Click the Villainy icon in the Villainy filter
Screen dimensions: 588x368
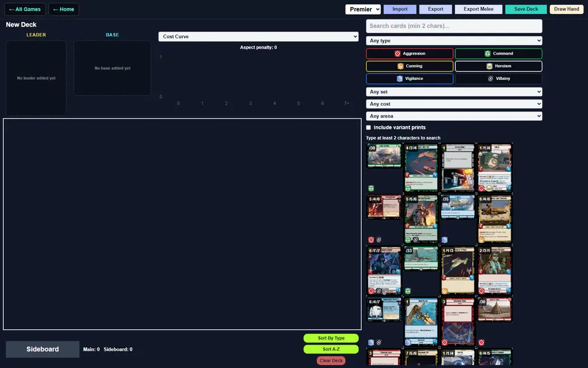(490, 79)
